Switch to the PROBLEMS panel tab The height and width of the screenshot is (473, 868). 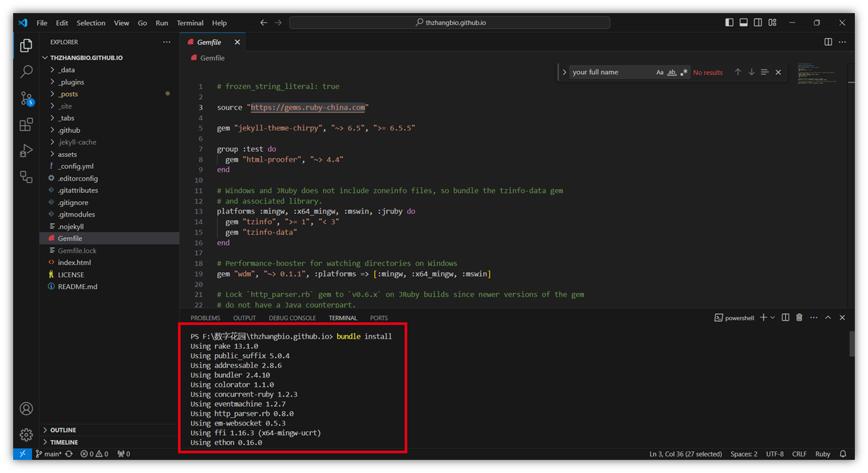coord(205,318)
